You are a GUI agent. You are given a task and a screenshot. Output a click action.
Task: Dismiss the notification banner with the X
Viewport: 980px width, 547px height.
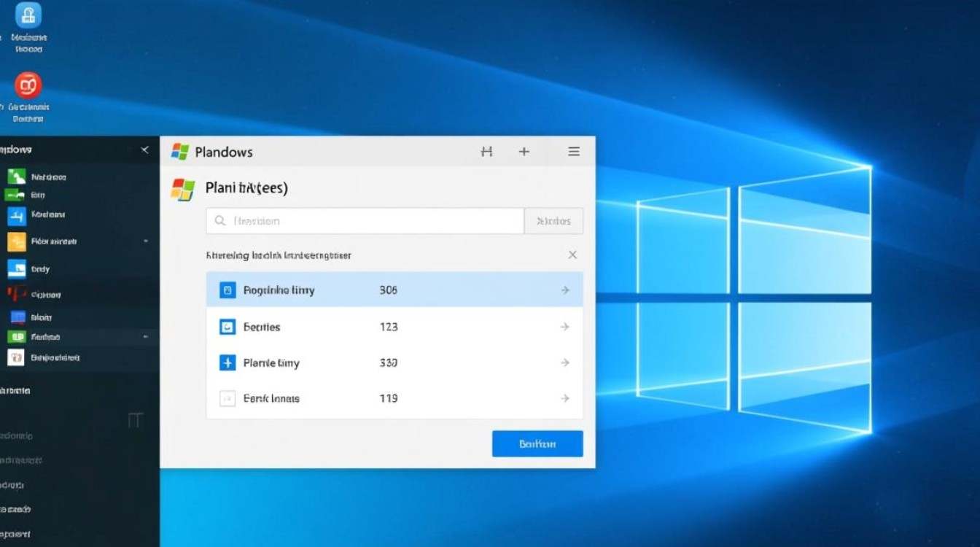[x=572, y=255]
